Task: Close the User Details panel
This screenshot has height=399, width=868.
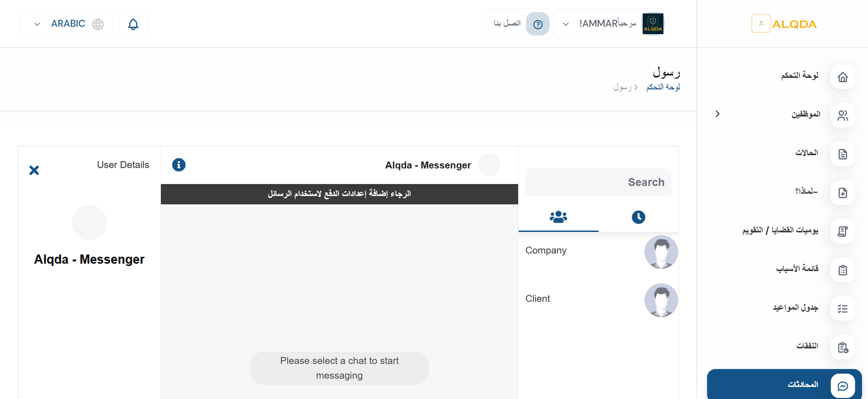Action: 34,170
